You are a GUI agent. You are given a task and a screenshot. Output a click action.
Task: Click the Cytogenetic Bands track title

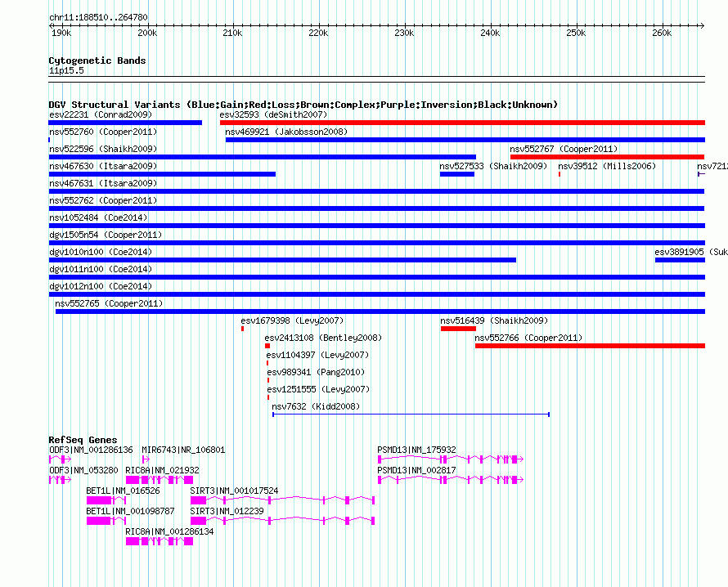[97, 60]
